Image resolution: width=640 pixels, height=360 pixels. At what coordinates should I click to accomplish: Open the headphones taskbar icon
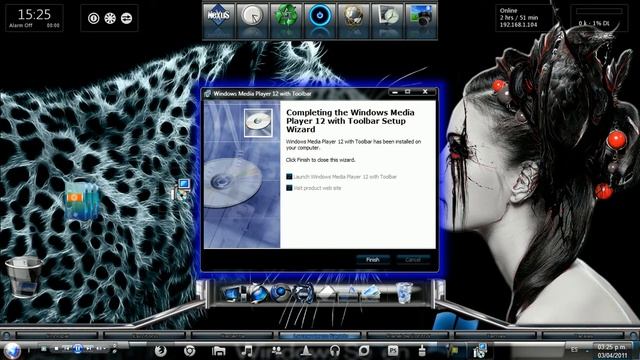(335, 351)
